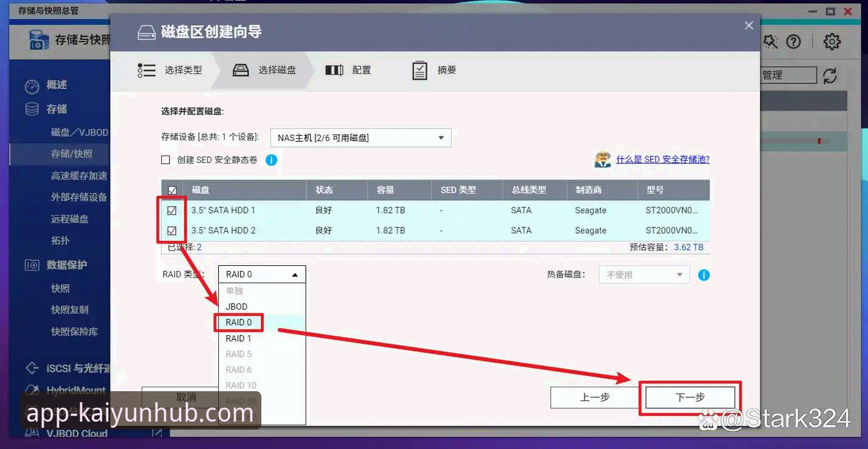Click the disk wizard icon in title
This screenshot has width=868, height=449.
pos(146,32)
